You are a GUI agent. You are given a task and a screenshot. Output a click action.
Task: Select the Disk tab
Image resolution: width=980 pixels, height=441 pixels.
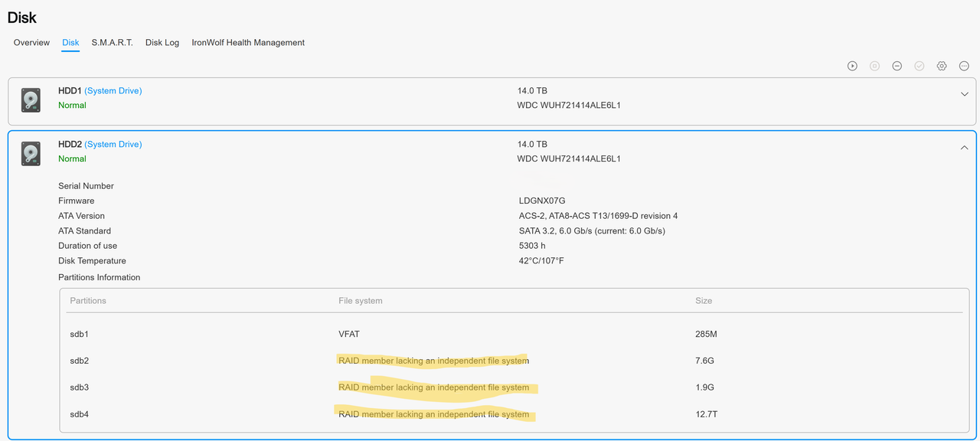coord(70,43)
